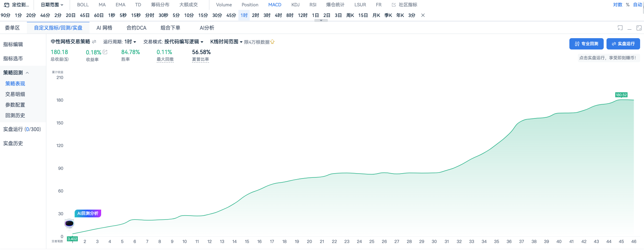This screenshot has height=252, width=644.
Task: Switch to the 委单区 tab
Action: (x=12, y=28)
